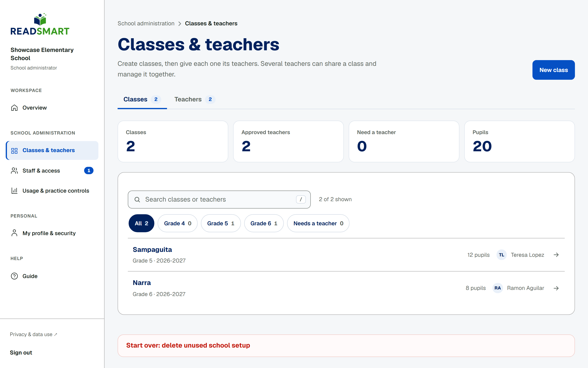Click the Staff & access people icon
Viewport: 588px width, 368px height.
14,171
